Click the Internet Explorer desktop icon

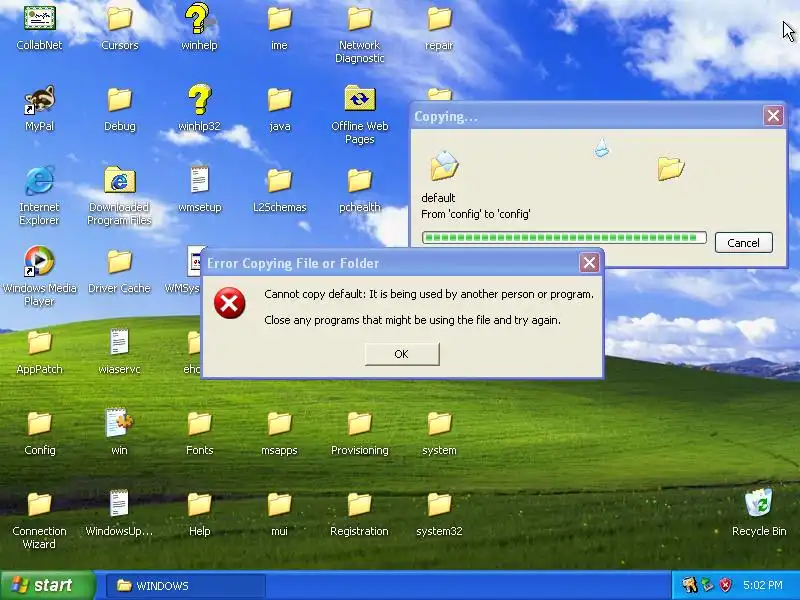point(39,180)
